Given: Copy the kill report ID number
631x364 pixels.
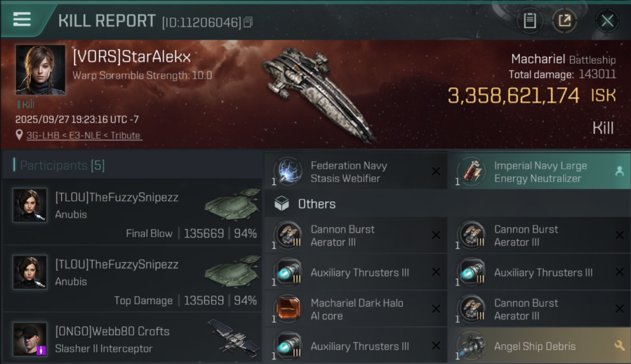Looking at the screenshot, I should click(x=248, y=22).
